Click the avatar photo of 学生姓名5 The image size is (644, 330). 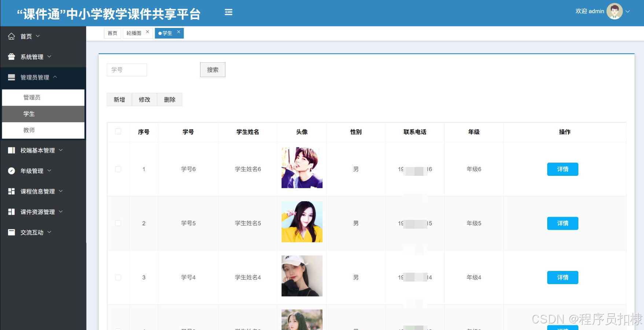(x=302, y=222)
